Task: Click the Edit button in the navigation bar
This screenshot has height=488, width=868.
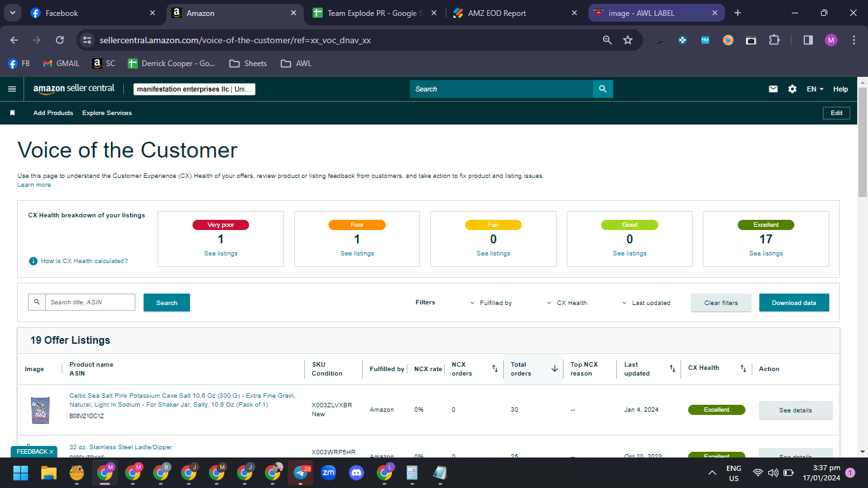Action: (836, 113)
